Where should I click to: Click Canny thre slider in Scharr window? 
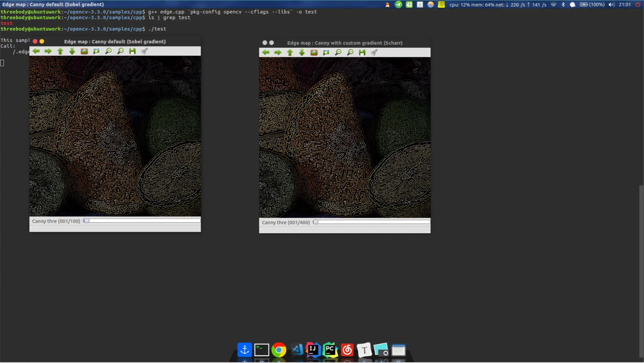coord(372,222)
